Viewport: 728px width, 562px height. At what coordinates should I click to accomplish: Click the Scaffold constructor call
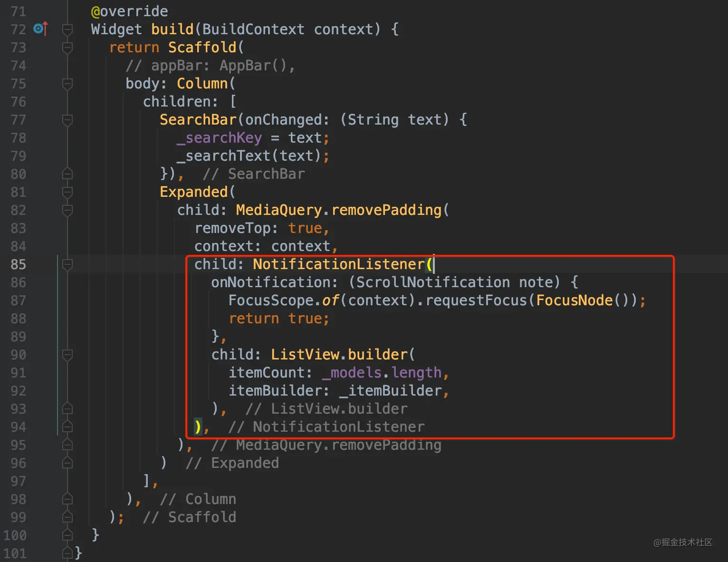[202, 48]
